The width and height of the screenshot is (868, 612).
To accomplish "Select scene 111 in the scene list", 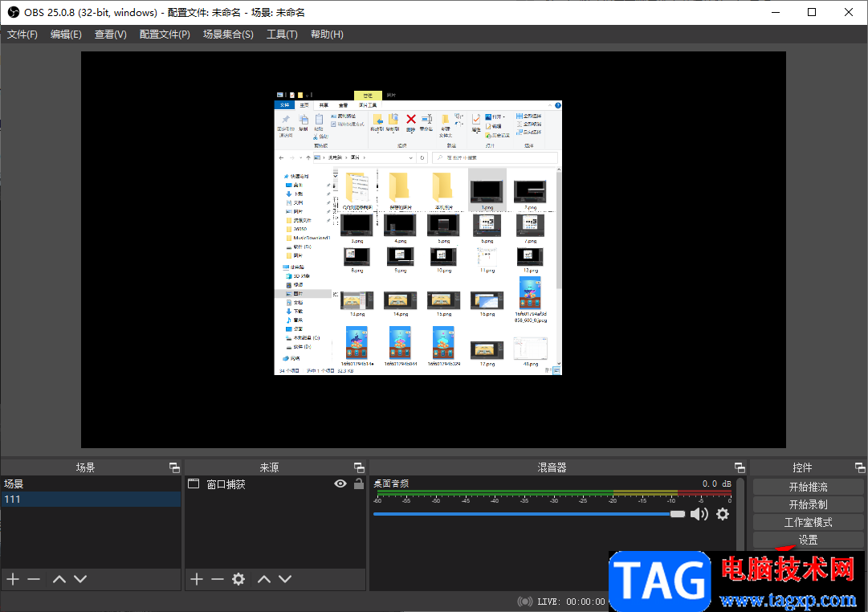I will 90,500.
